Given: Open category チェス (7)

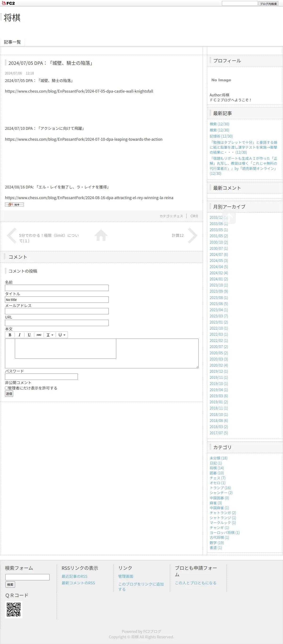Looking at the screenshot, I should [x=217, y=478].
